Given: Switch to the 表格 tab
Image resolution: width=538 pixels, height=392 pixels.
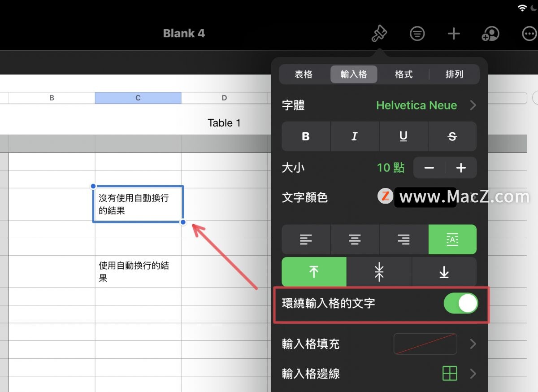Looking at the screenshot, I should coord(304,74).
